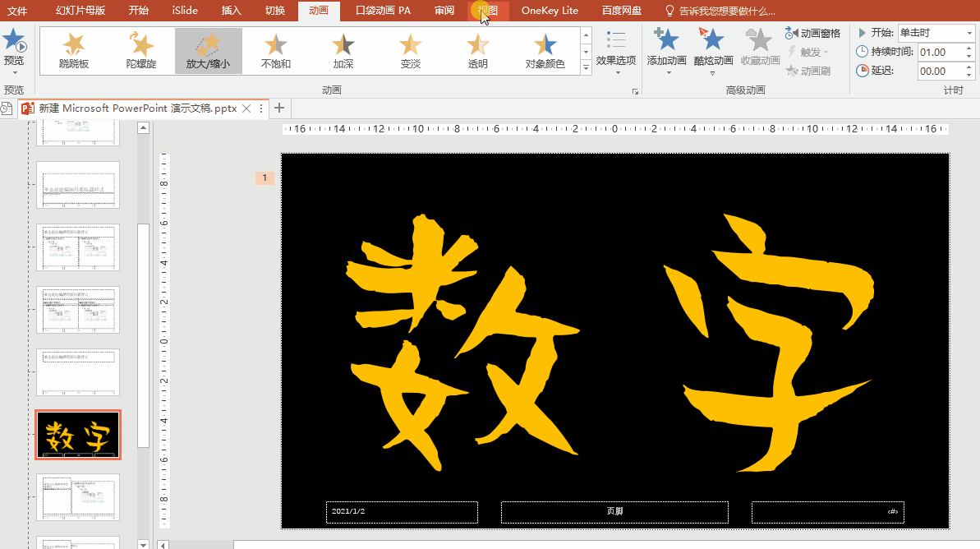Switch to the 插入 (Insert) ribbon tab
The height and width of the screenshot is (549, 980).
point(231,11)
